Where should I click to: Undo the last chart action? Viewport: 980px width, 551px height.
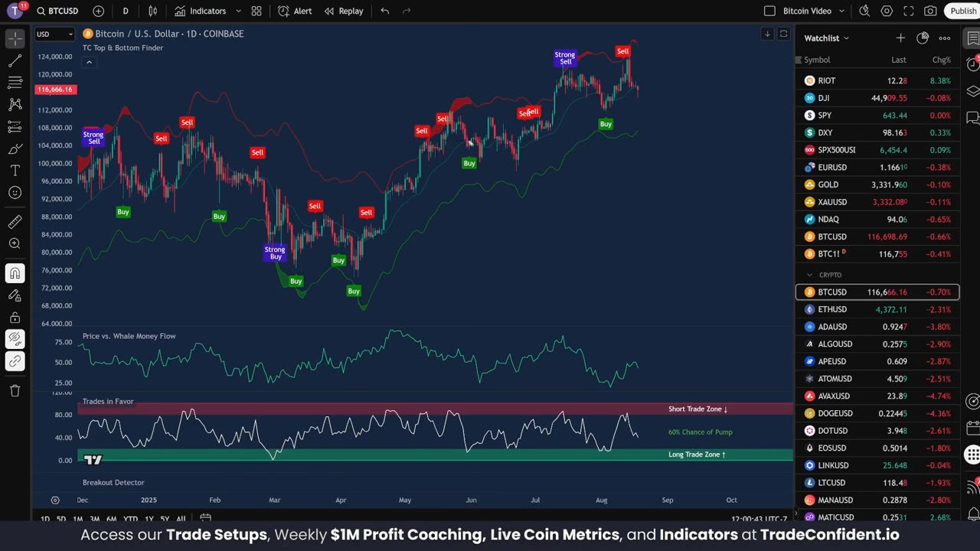[x=385, y=11]
